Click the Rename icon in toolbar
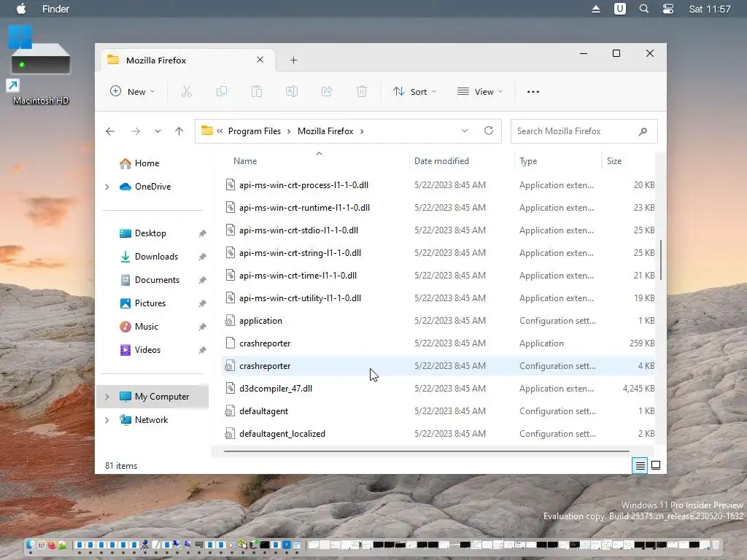Viewport: 747px width, 560px height. tap(292, 91)
